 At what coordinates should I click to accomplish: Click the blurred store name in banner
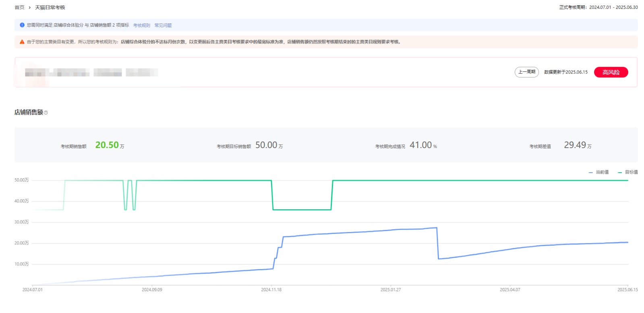[91, 73]
